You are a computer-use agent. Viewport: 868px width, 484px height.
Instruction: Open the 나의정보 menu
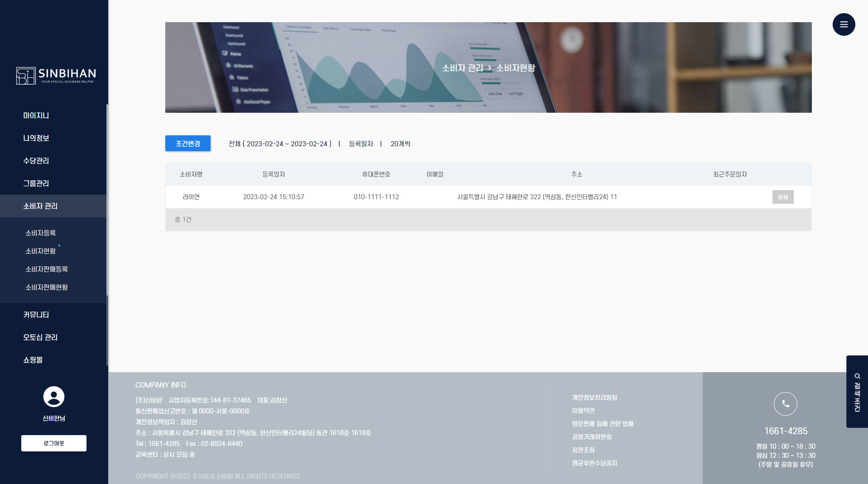[36, 138]
